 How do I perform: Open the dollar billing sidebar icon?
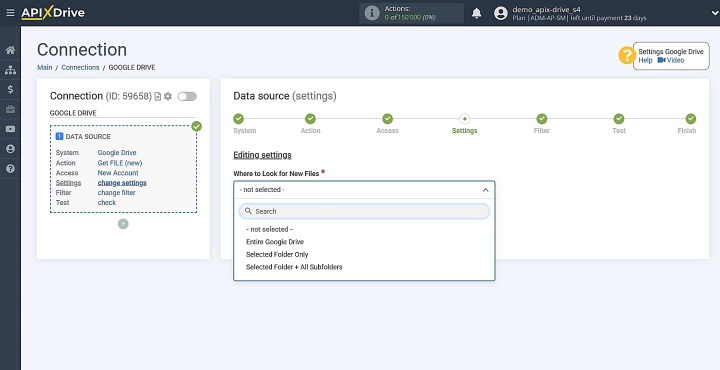pos(10,90)
